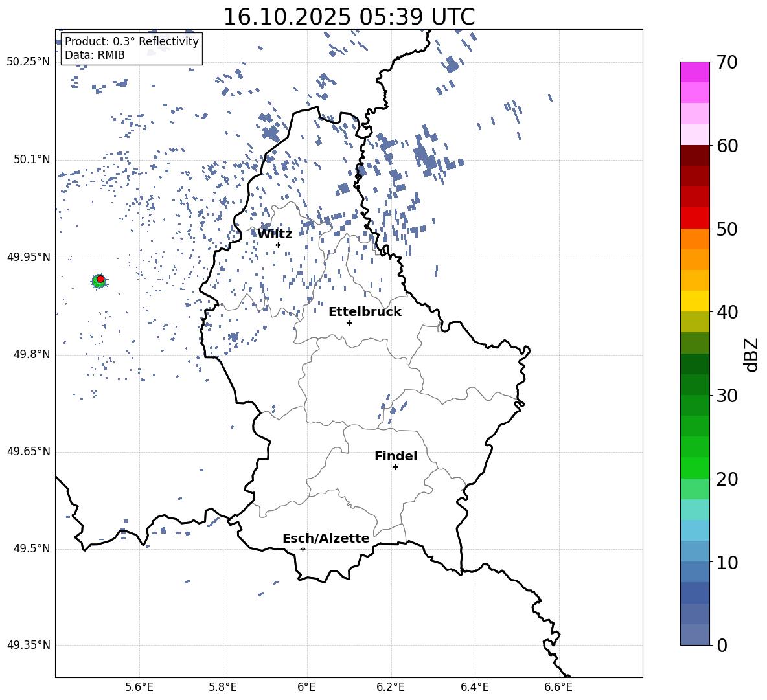
Task: Click the colorbar tick value 20
Action: (727, 479)
